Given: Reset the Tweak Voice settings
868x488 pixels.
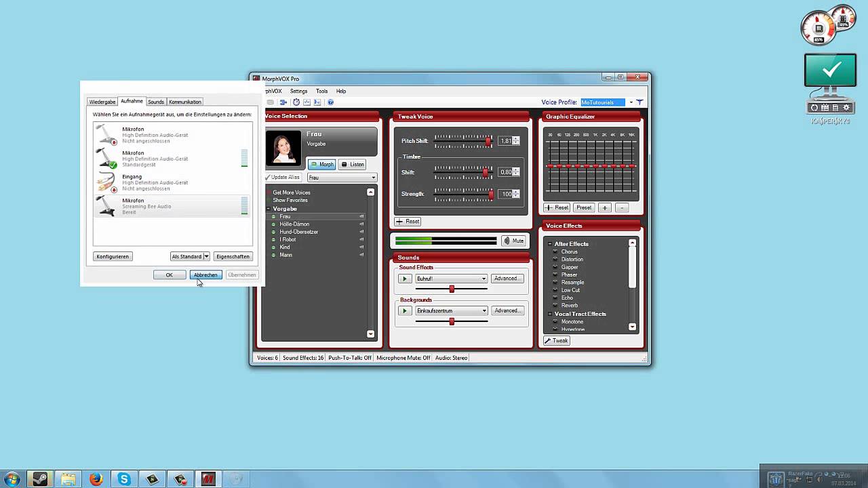Looking at the screenshot, I should (x=408, y=222).
